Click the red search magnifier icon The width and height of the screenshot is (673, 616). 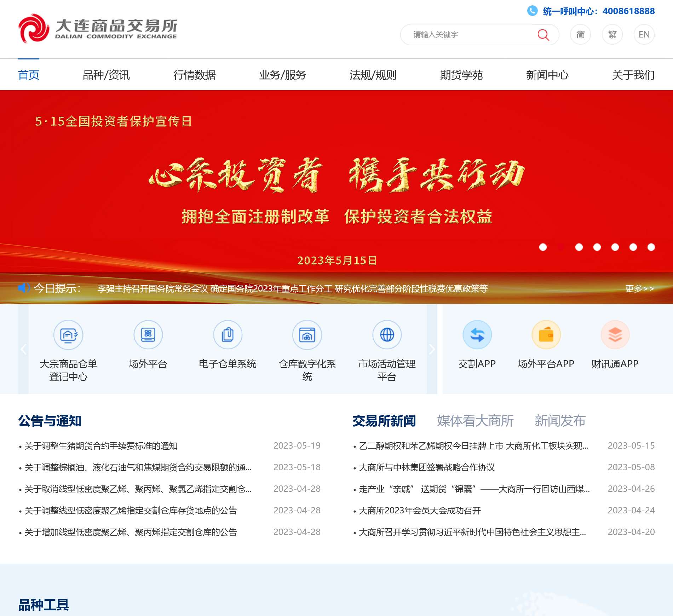(543, 35)
